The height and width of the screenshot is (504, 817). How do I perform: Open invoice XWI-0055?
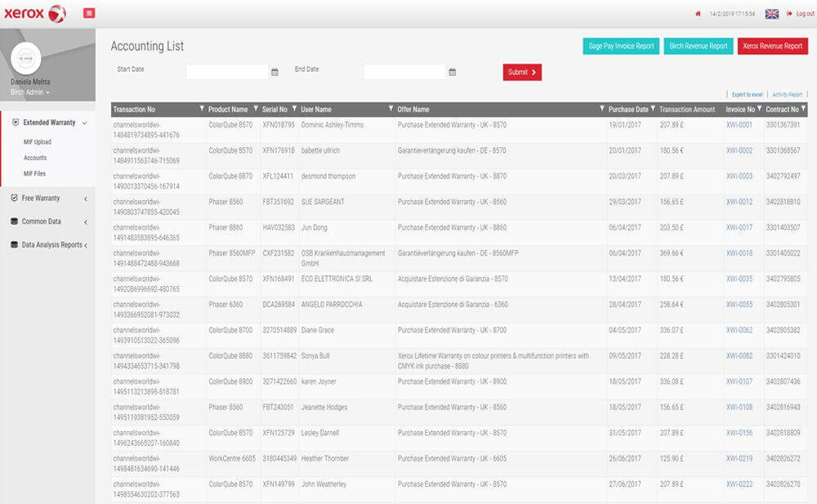(739, 305)
